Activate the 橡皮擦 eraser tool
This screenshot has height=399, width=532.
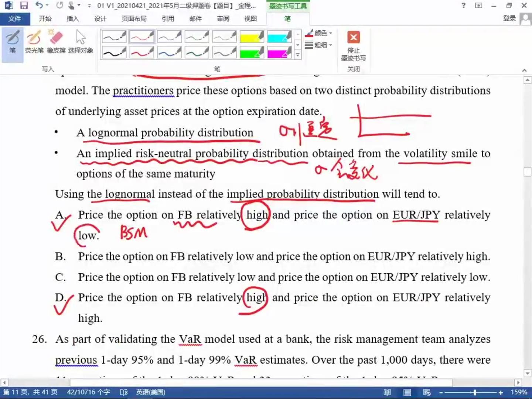(x=56, y=43)
